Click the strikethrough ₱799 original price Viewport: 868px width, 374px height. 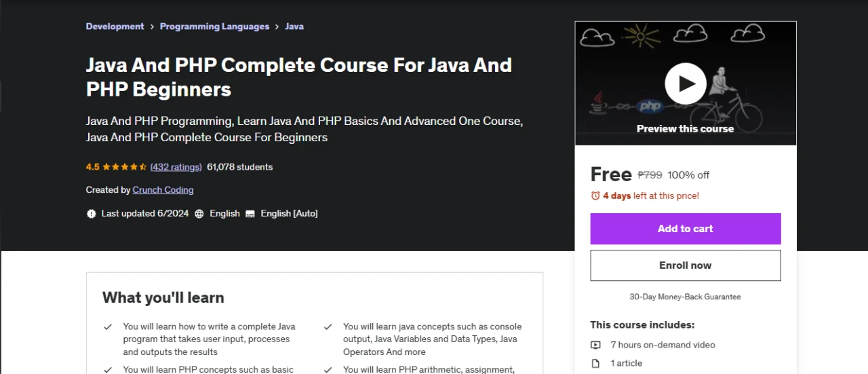(650, 175)
